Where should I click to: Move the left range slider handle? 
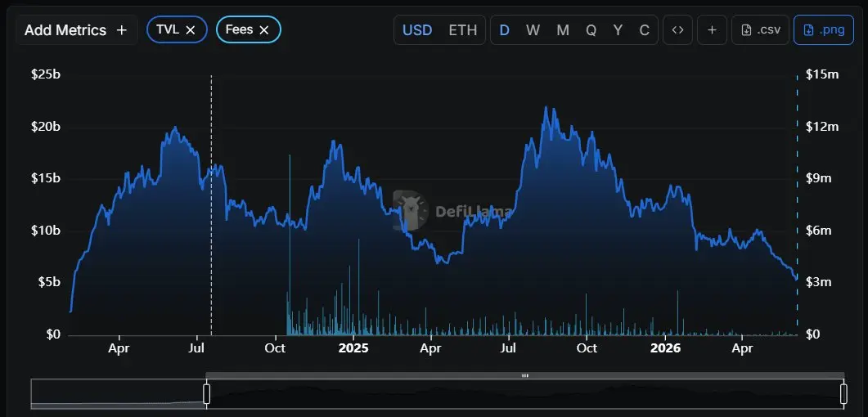tap(206, 394)
